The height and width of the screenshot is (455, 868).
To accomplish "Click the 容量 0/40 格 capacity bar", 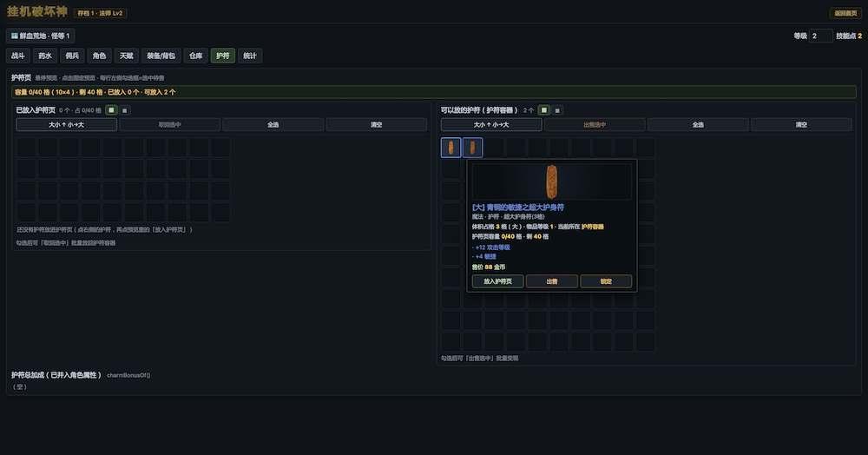I will coord(434,92).
